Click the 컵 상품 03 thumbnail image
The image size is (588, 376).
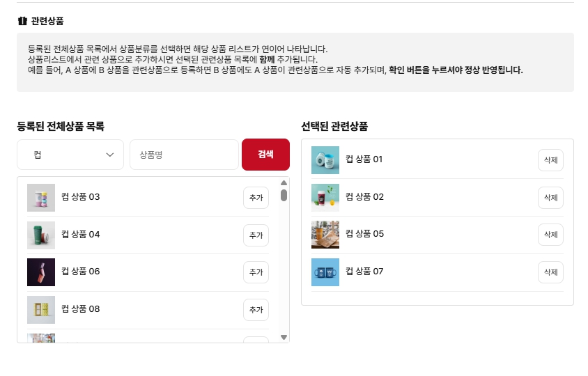coord(41,198)
